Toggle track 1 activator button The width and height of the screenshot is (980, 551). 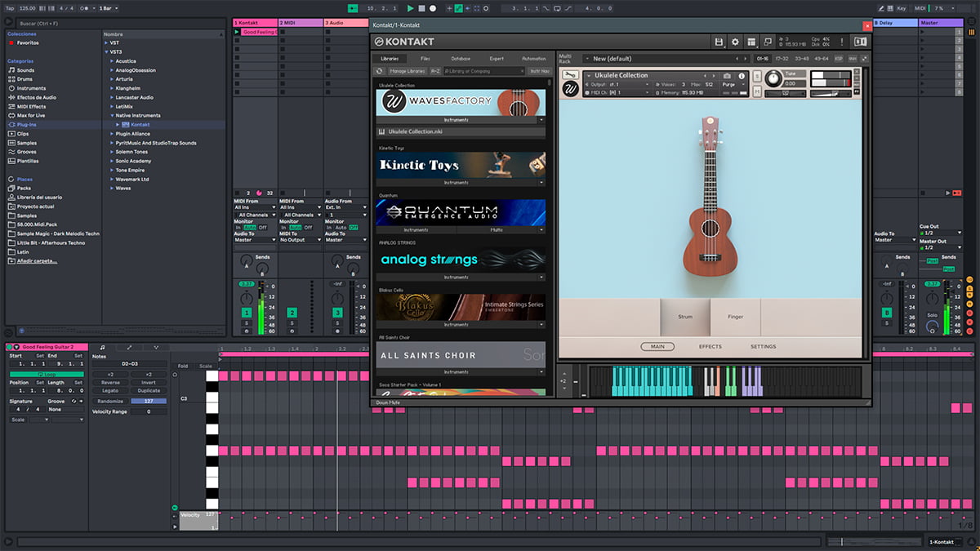(247, 313)
